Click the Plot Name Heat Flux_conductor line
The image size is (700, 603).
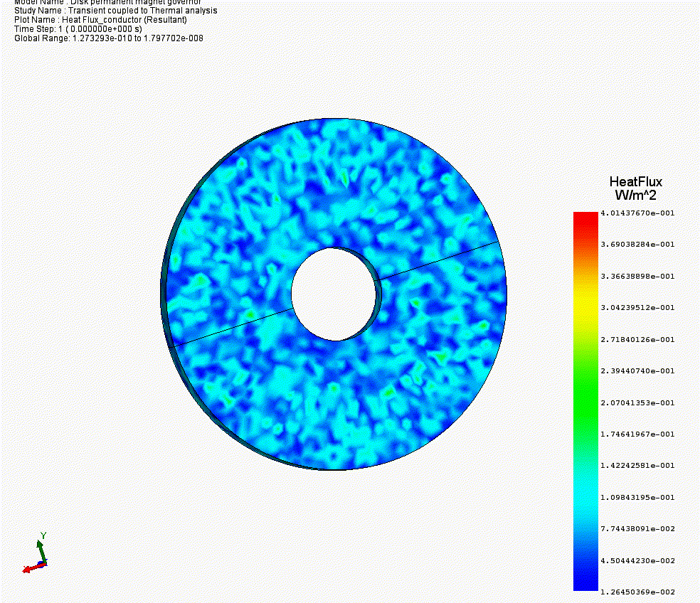100,20
